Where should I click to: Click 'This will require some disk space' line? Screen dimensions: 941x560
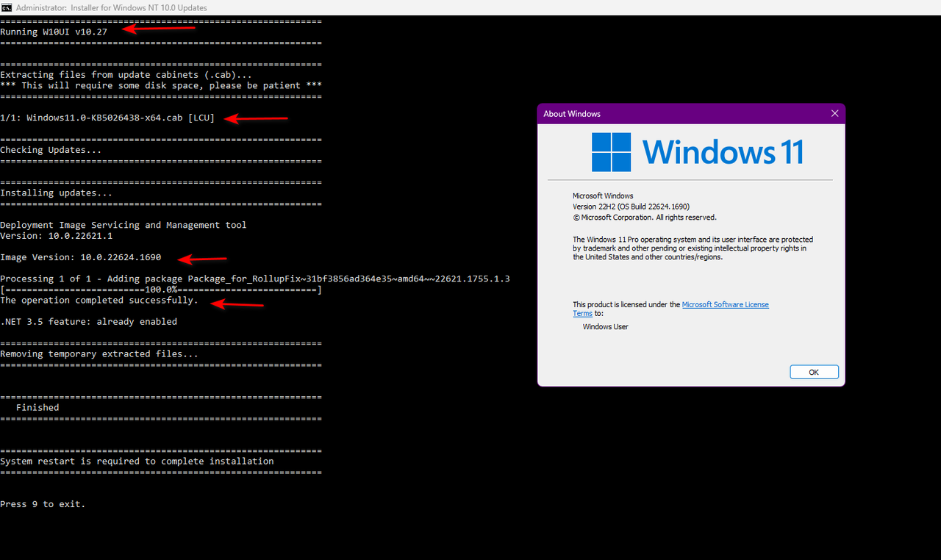point(161,85)
